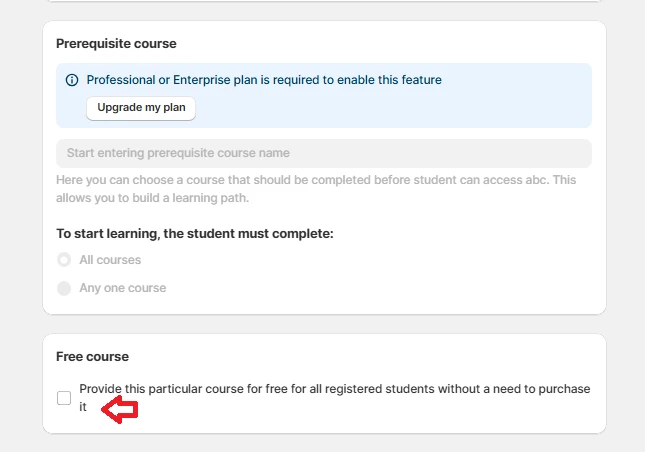Select the All courses radio button
Viewport: 645px width, 452px height.
point(64,260)
